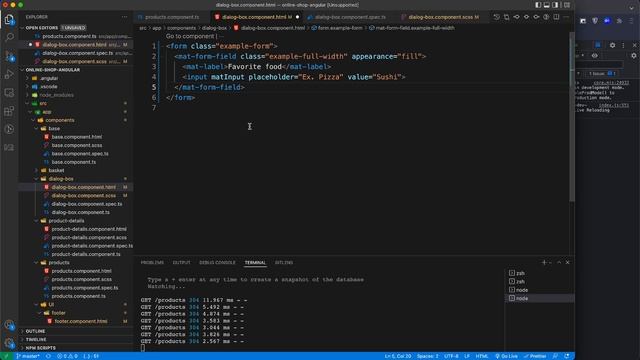Select first node terminal in list
Screen dimensions: 640x360
(x=539, y=290)
